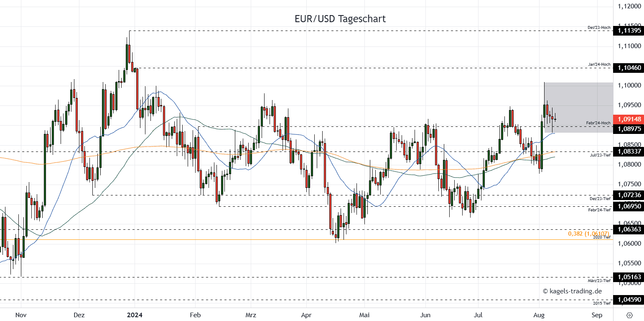Image resolution: width=644 pixels, height=321 pixels.
Task: Click axis value 1,05500
Action: click(629, 263)
